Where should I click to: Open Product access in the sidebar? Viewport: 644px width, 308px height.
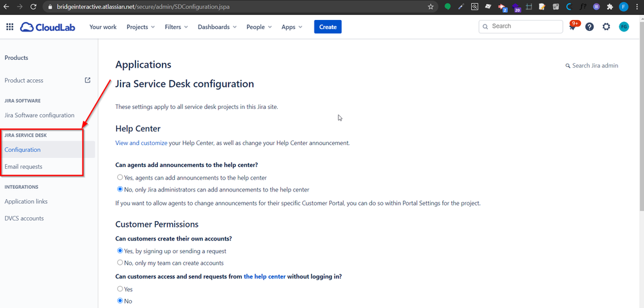coord(24,81)
